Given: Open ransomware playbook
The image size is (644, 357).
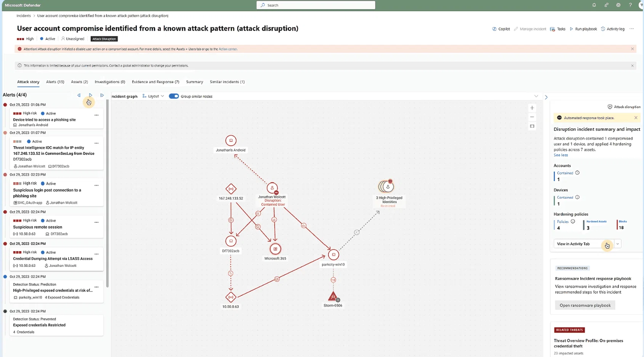Looking at the screenshot, I should [585, 305].
